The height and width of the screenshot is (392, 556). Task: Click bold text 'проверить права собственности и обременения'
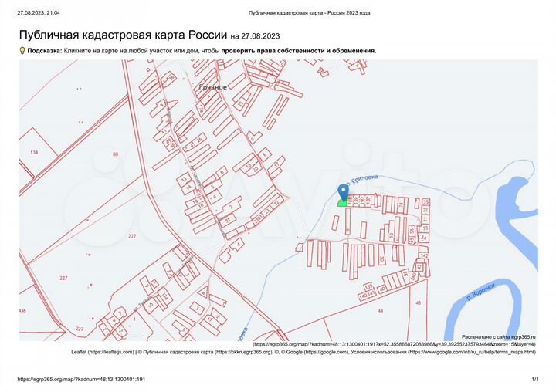298,51
